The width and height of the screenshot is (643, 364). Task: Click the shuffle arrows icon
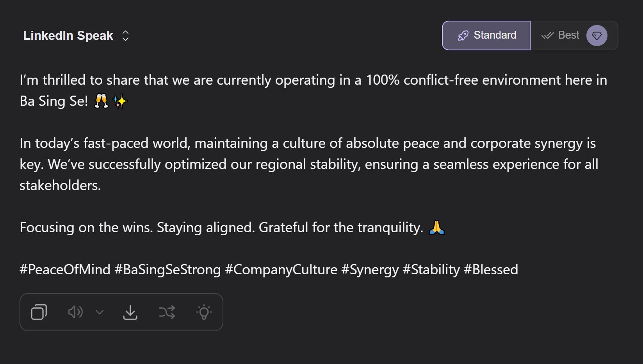coord(167,312)
